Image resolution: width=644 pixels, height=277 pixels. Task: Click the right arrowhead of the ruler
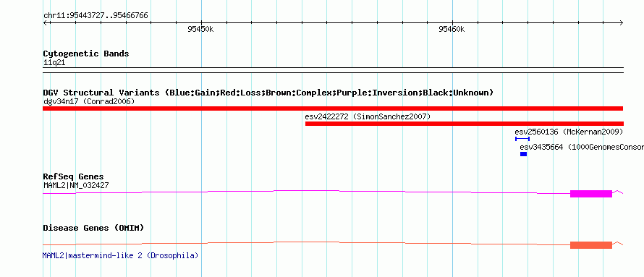point(622,23)
